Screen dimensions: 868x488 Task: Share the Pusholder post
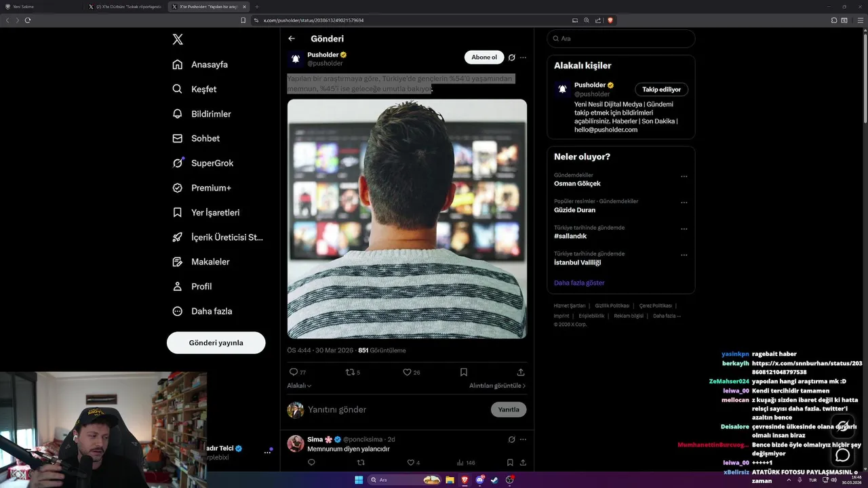coord(521,372)
